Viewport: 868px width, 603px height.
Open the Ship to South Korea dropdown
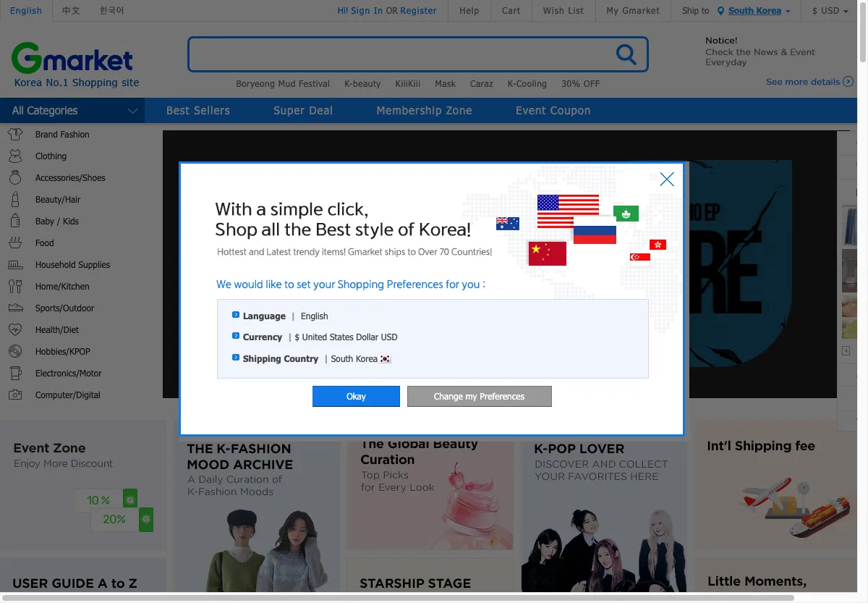(x=759, y=11)
